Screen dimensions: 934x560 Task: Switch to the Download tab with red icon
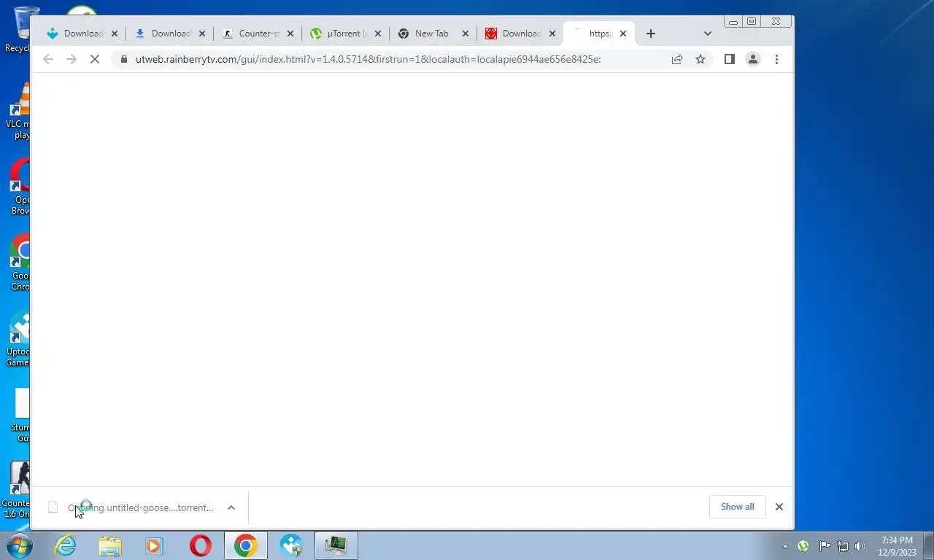[520, 34]
